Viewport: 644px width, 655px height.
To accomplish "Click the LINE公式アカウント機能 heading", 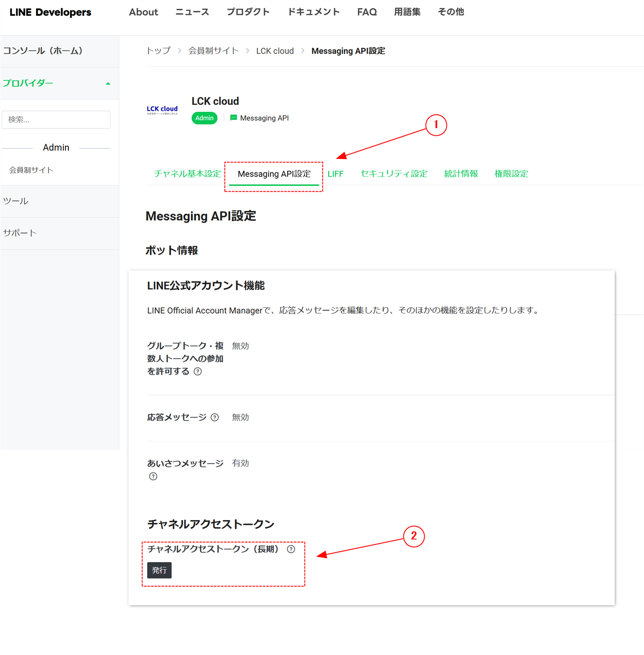I will (x=206, y=286).
